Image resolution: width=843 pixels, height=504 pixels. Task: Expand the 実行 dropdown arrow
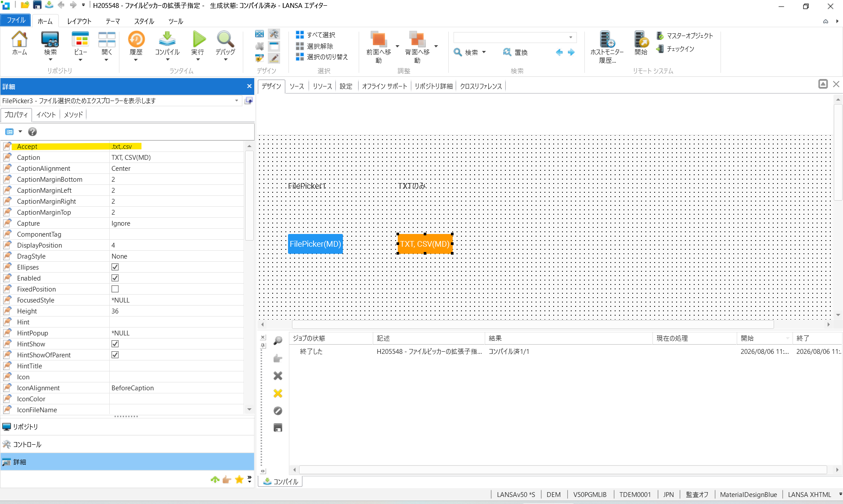[x=198, y=60]
